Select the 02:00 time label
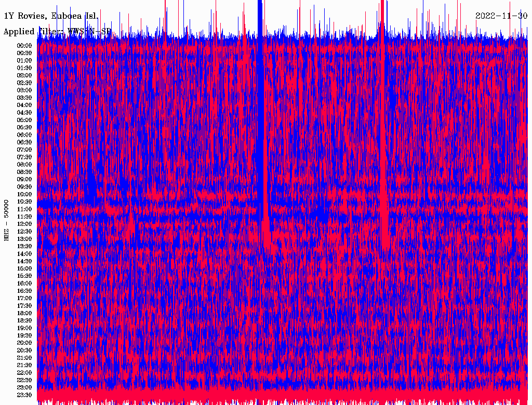532x405 pixels. (x=24, y=75)
